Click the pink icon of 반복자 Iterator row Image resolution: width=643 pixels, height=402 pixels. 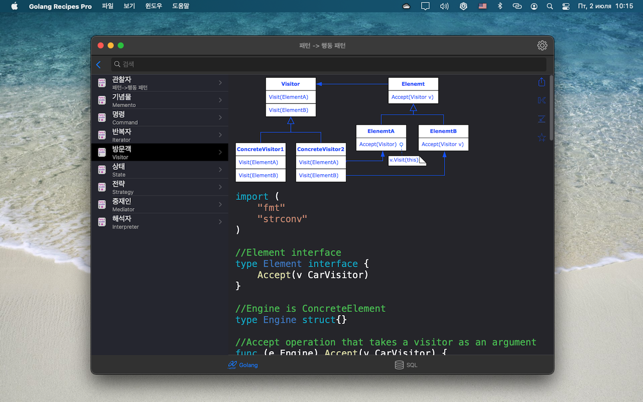pyautogui.click(x=102, y=135)
